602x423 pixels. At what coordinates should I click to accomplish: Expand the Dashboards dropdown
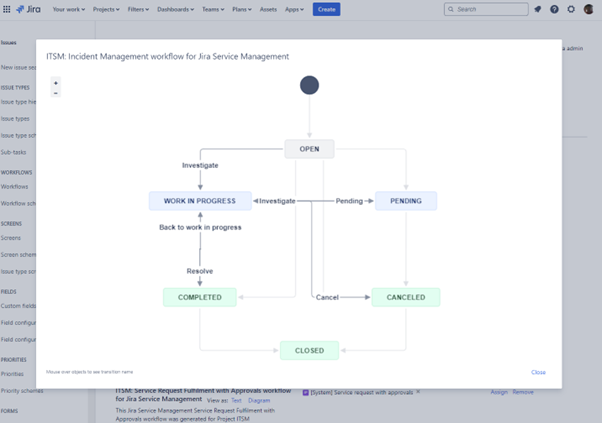(x=175, y=9)
